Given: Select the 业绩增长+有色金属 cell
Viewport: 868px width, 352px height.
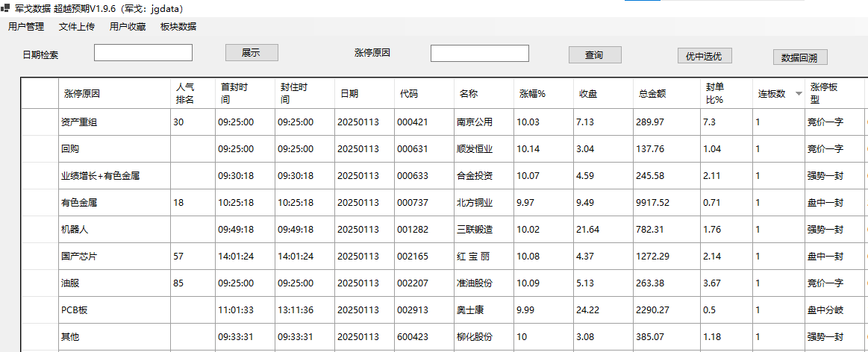Looking at the screenshot, I should coord(115,176).
